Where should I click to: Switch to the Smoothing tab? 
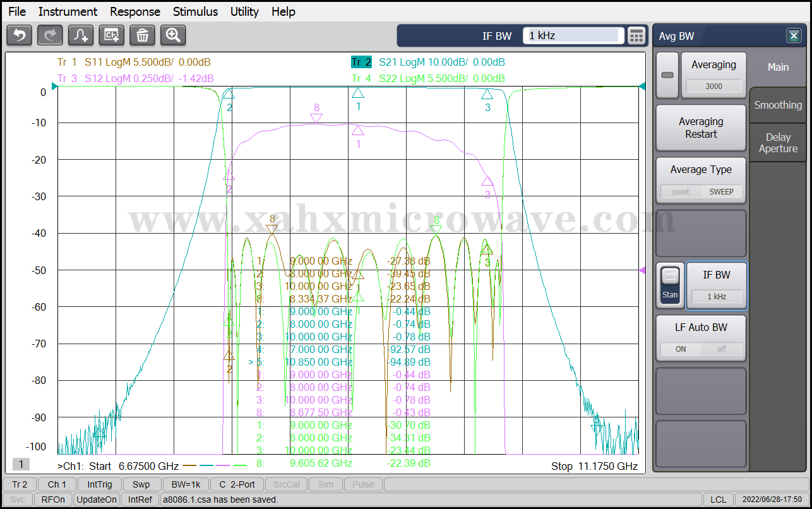[778, 105]
